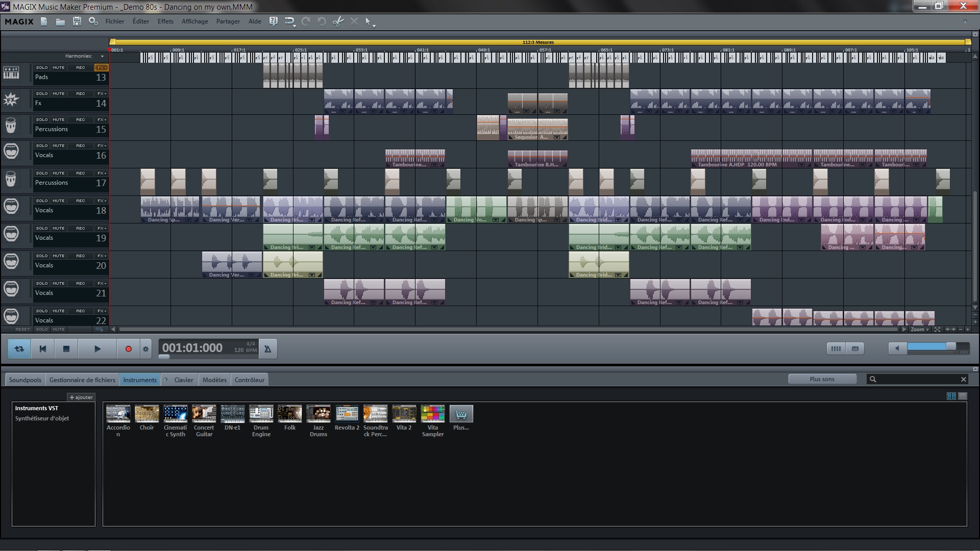
Task: Enable Solo on the Pads track
Action: pyautogui.click(x=42, y=67)
